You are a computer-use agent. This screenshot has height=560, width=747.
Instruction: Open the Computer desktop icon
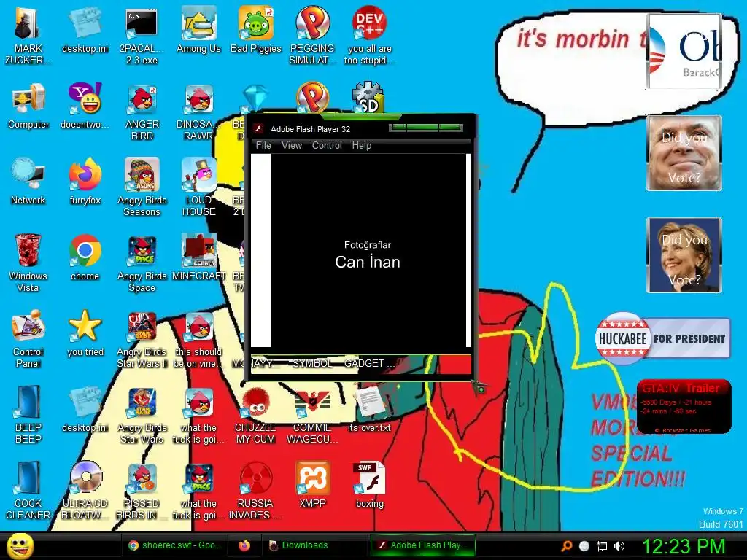28,106
